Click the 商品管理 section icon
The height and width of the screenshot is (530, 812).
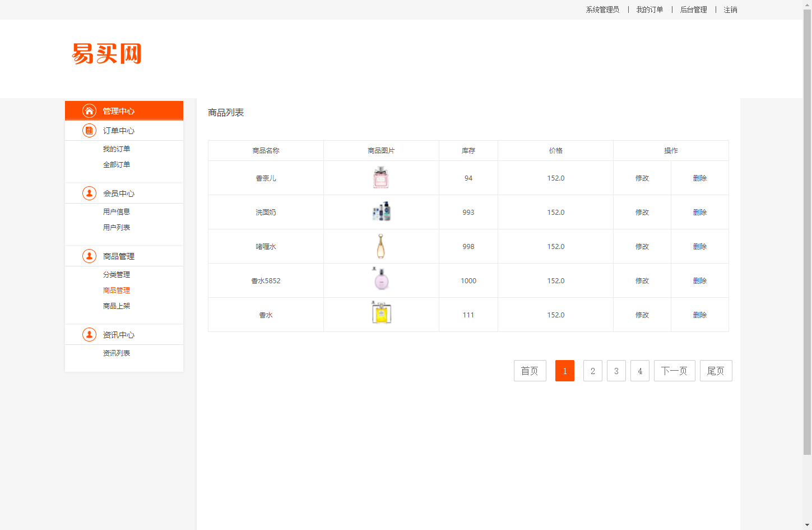click(x=89, y=256)
